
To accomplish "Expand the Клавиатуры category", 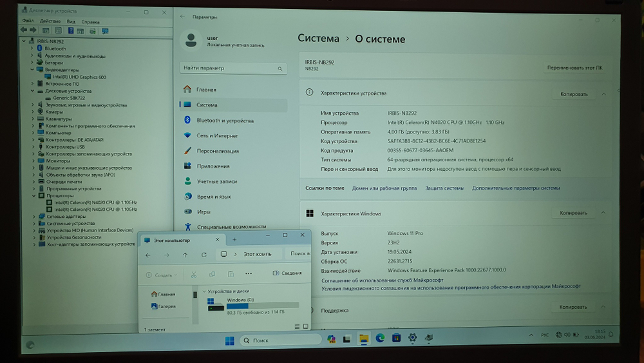I will (x=33, y=119).
